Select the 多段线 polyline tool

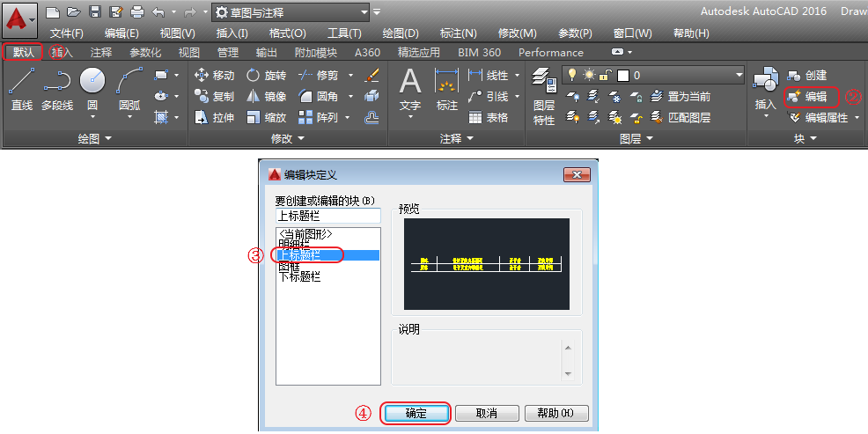pyautogui.click(x=57, y=89)
